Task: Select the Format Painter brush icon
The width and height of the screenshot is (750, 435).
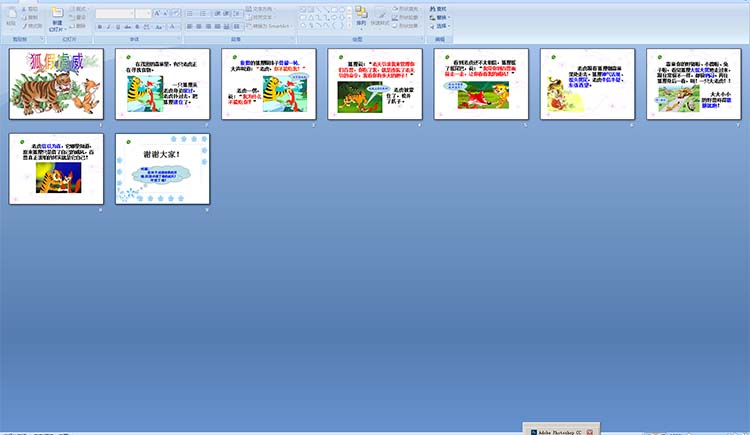Action: (24, 26)
